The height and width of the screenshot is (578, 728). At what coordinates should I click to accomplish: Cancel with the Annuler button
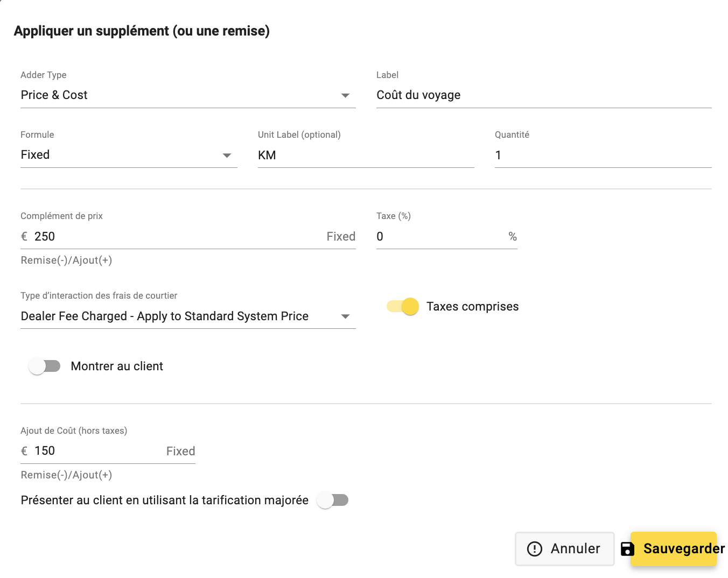564,548
